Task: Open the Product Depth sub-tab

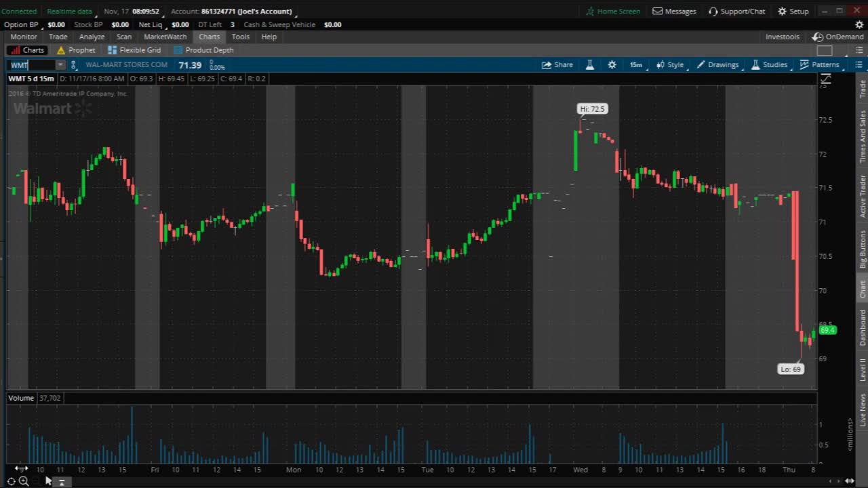Action: point(203,50)
